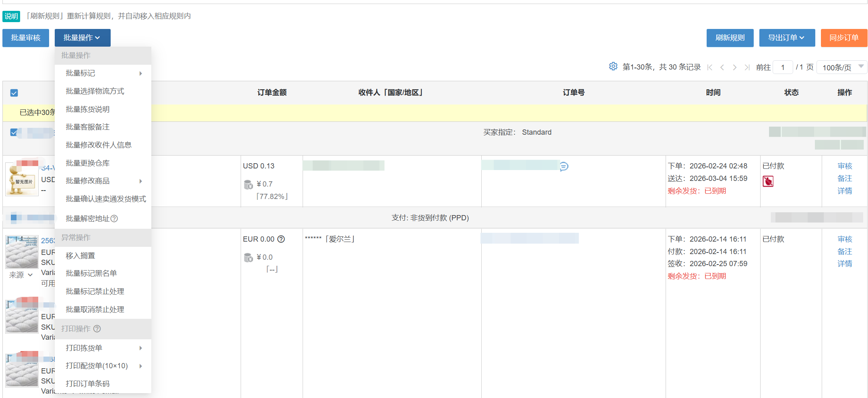Click the page number input field
This screenshot has height=398, width=868.
[x=783, y=67]
